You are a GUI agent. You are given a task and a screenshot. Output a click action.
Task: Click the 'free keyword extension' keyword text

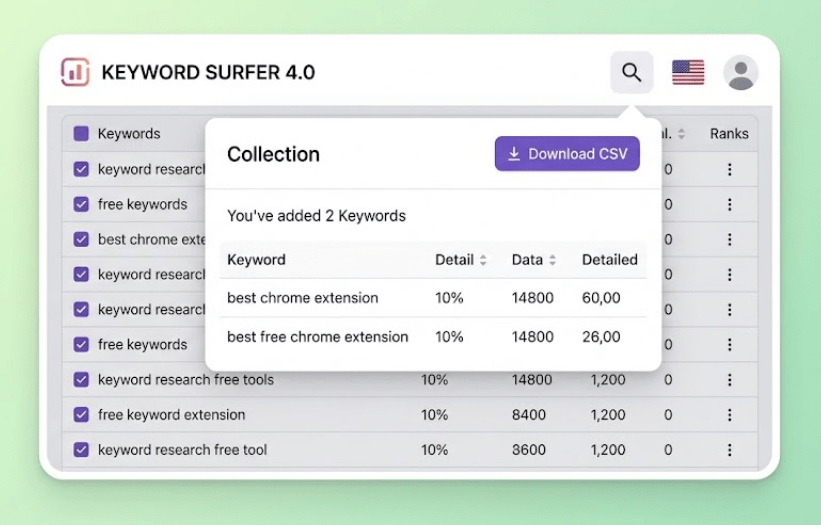coord(171,415)
